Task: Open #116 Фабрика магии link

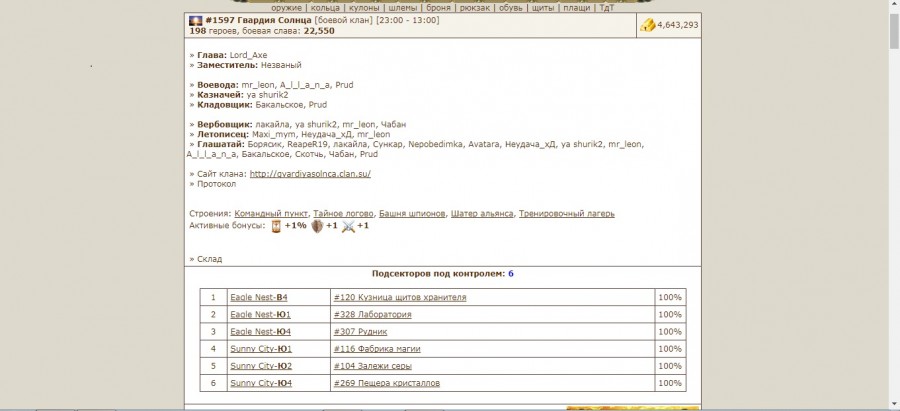Action: tap(377, 349)
